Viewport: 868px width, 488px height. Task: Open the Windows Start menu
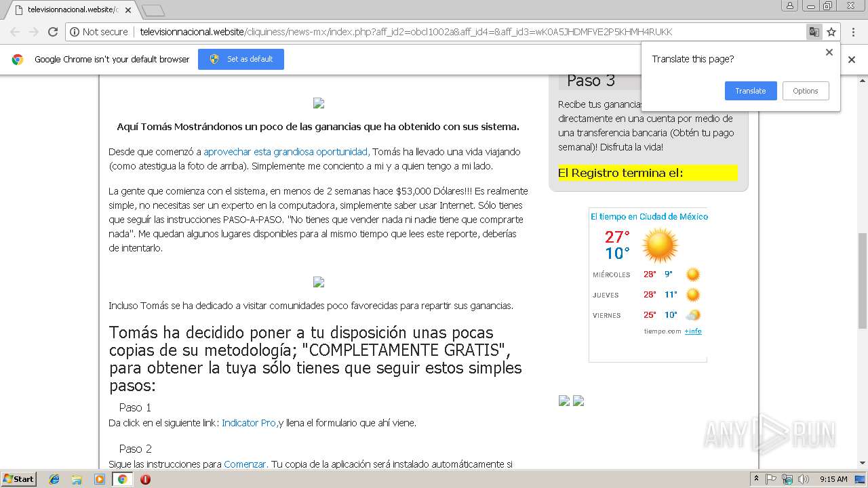coord(18,479)
